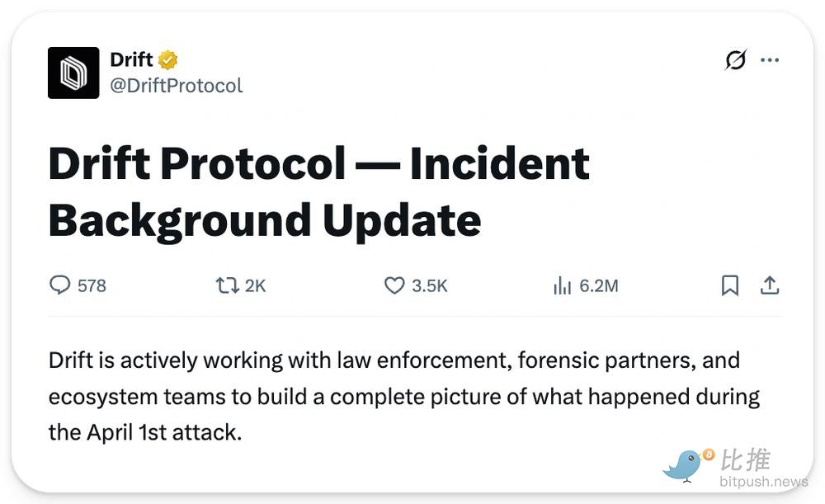Click the Drift profile avatar
Image resolution: width=825 pixels, height=504 pixels.
(73, 73)
